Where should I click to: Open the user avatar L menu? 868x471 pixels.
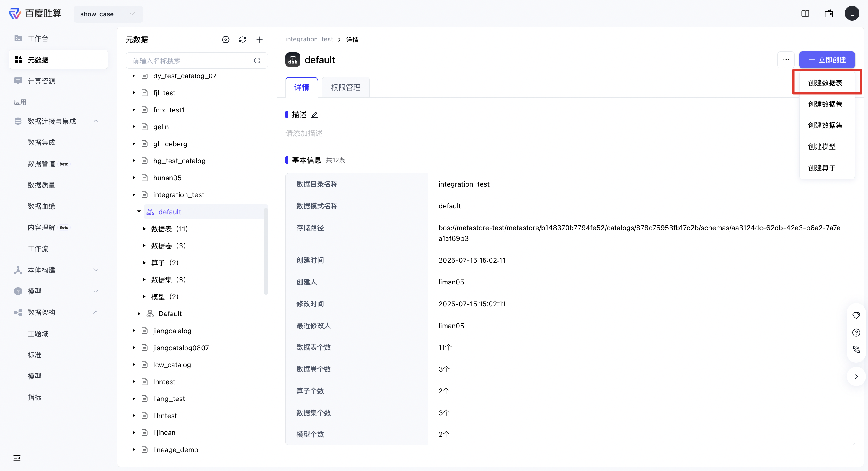point(851,14)
